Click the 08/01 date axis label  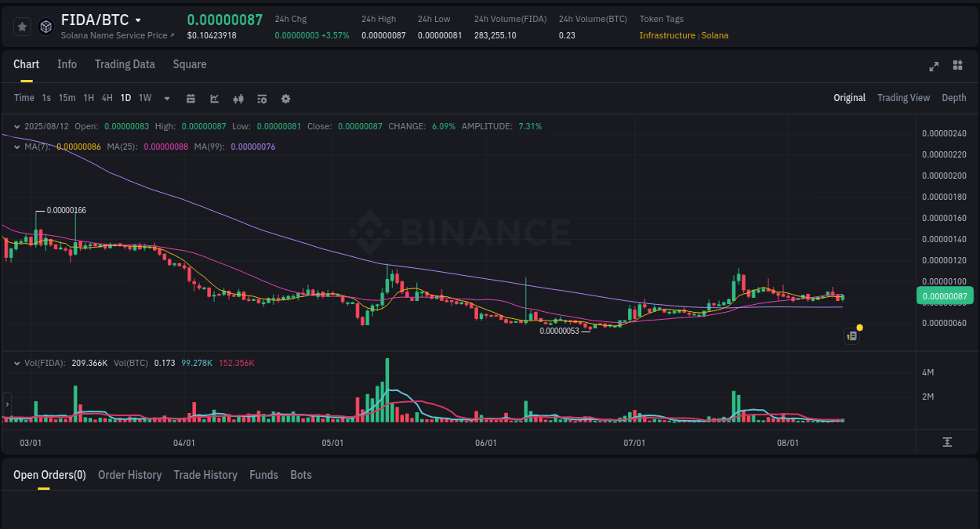(788, 443)
